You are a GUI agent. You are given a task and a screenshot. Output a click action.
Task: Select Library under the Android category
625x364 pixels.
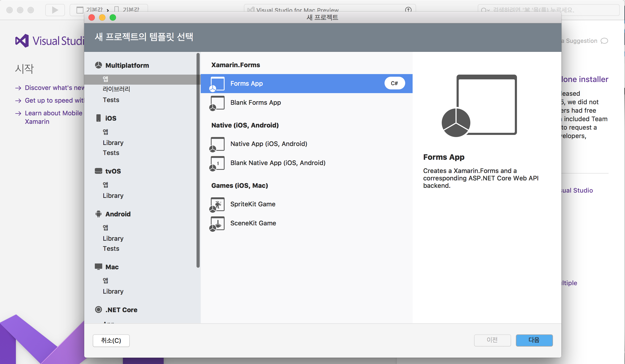pos(113,238)
